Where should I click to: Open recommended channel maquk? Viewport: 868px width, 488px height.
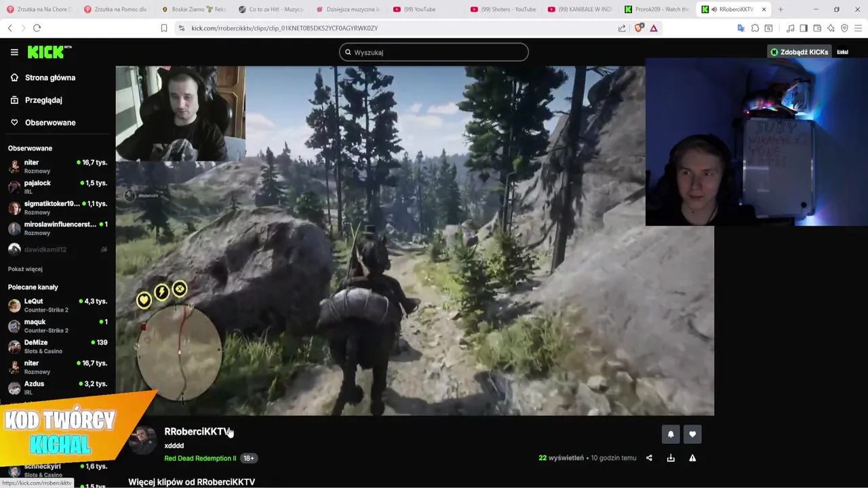[57, 326]
